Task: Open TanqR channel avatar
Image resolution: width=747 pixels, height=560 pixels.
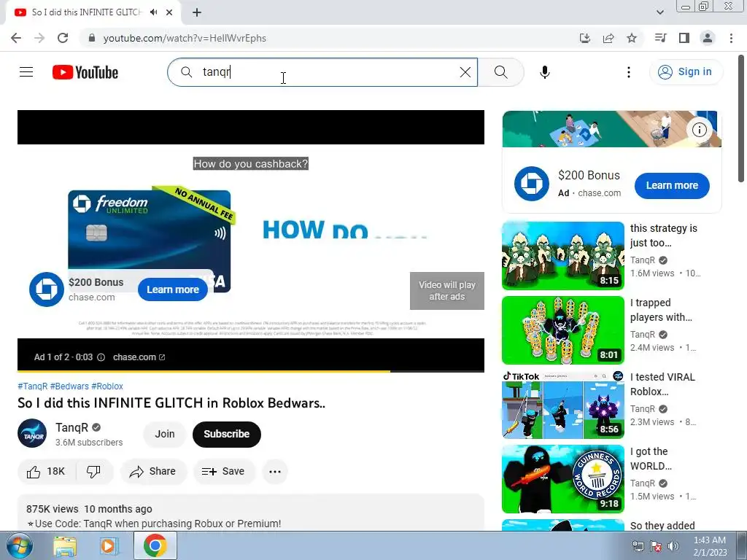Action: [x=32, y=433]
